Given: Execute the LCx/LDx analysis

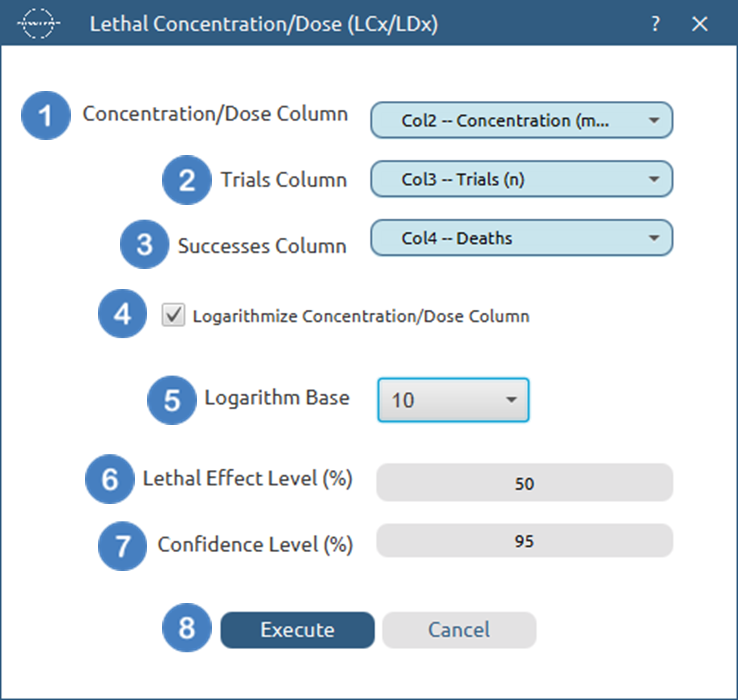Looking at the screenshot, I should point(298,629).
